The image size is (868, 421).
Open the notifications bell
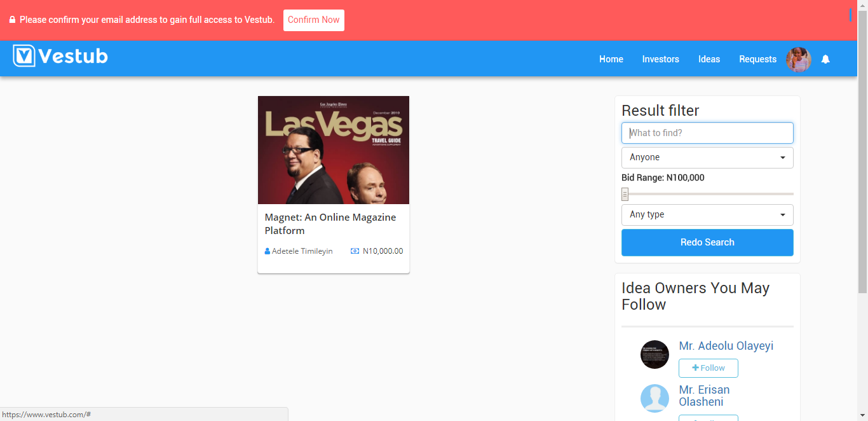(825, 59)
